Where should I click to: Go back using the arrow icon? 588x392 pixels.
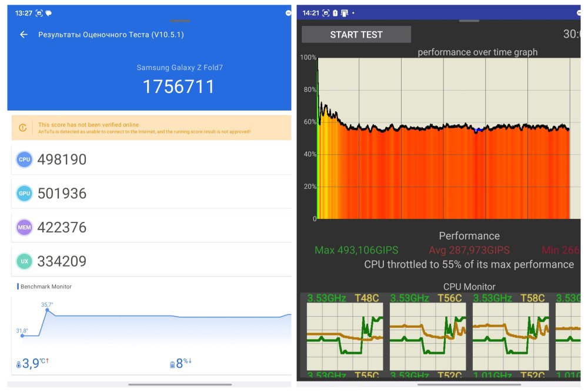(24, 35)
